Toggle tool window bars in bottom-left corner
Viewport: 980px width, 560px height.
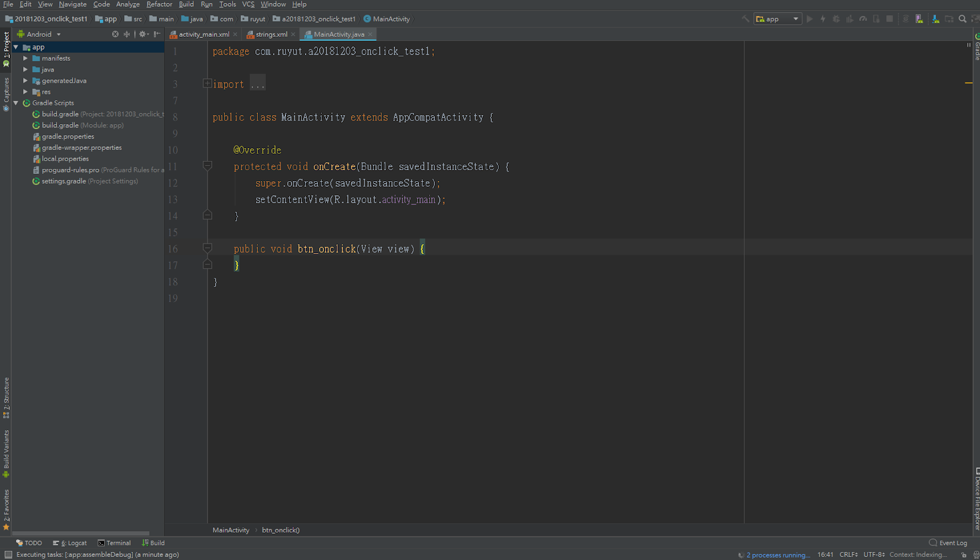pyautogui.click(x=8, y=554)
